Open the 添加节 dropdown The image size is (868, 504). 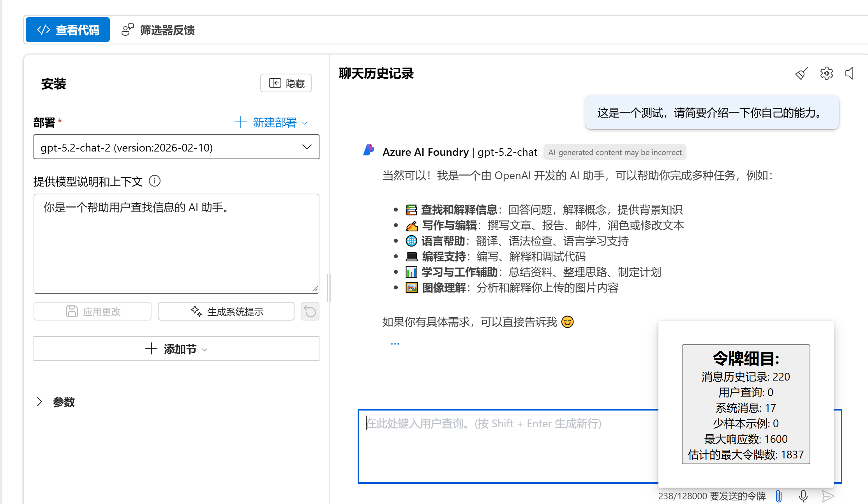pos(176,349)
